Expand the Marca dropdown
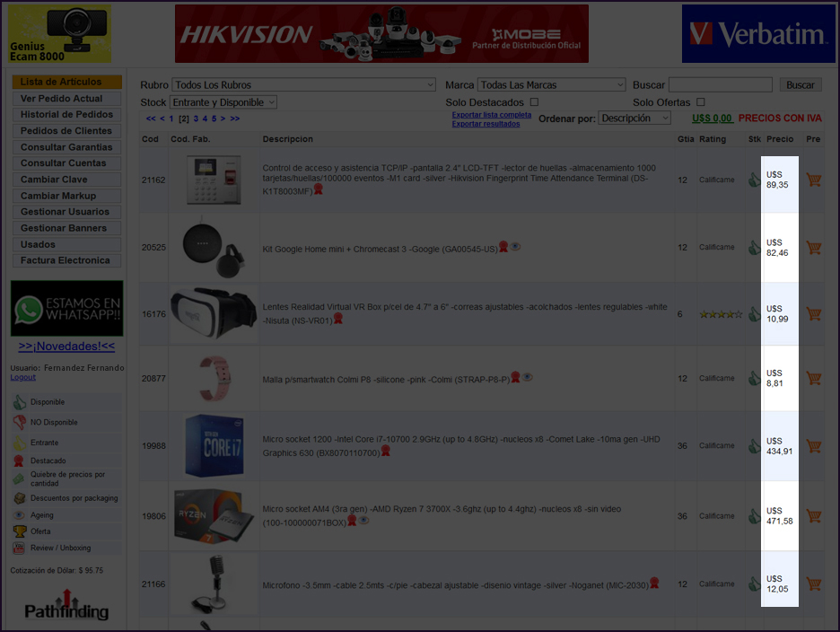This screenshot has height=632, width=840. pos(551,85)
